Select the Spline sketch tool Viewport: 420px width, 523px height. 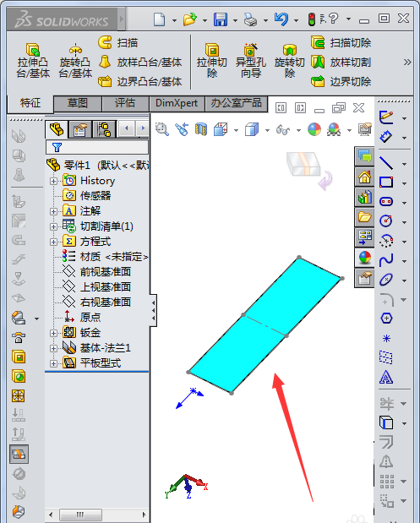pyautogui.click(x=386, y=260)
